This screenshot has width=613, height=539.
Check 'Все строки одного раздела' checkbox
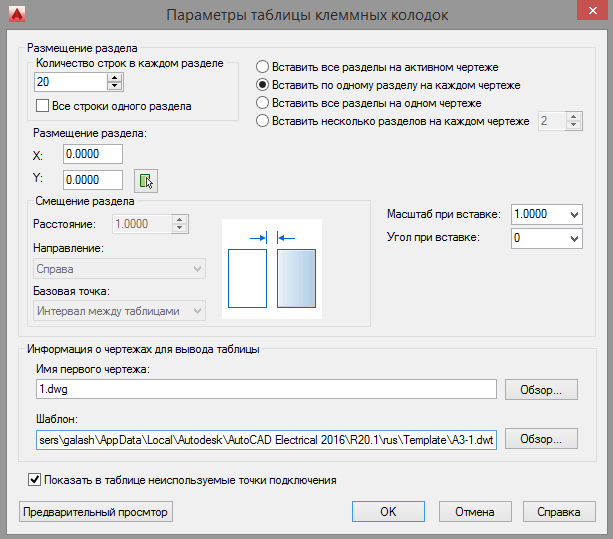pos(42,106)
